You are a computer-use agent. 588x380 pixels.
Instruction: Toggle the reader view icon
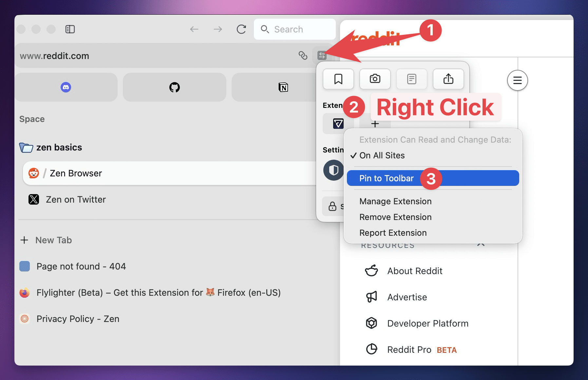(411, 79)
